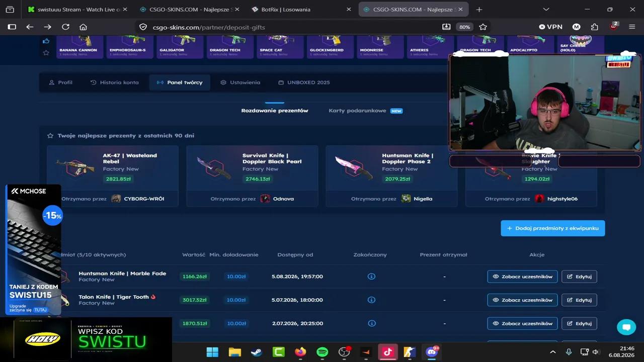Viewport: 644px width, 362px height.
Task: Click the star icon beside drops feed
Action: pyautogui.click(x=46, y=52)
